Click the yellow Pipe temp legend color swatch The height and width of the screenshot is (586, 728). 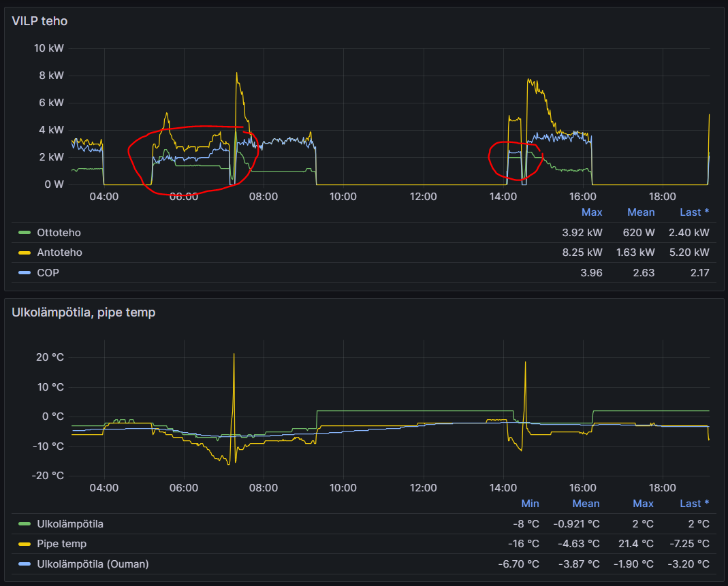click(x=25, y=544)
